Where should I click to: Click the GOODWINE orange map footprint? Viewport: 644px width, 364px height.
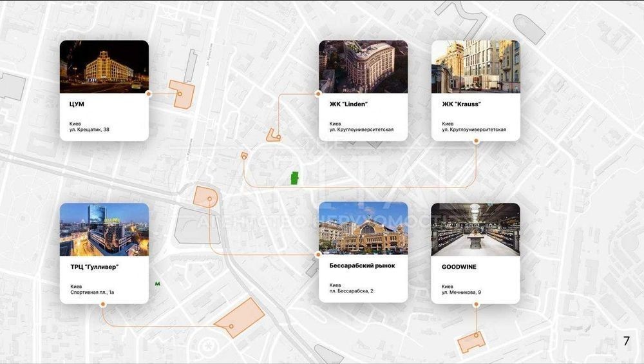pos(471,342)
